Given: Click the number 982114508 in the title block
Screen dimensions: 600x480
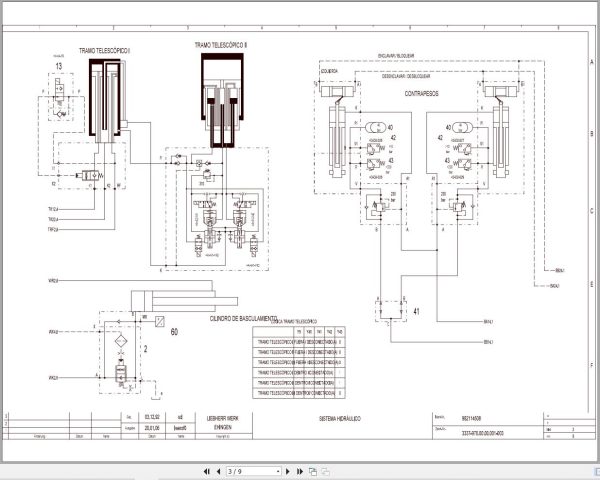Looking at the screenshot, I should pyautogui.click(x=471, y=418).
